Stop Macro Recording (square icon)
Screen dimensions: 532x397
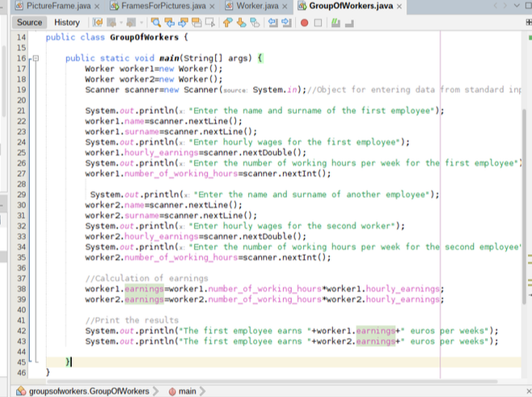(318, 23)
